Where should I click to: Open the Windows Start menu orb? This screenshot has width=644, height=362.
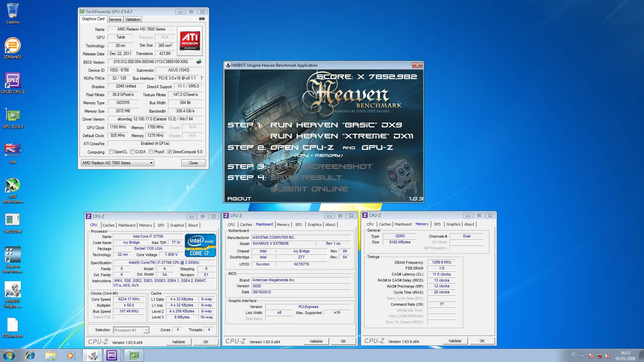(9, 355)
